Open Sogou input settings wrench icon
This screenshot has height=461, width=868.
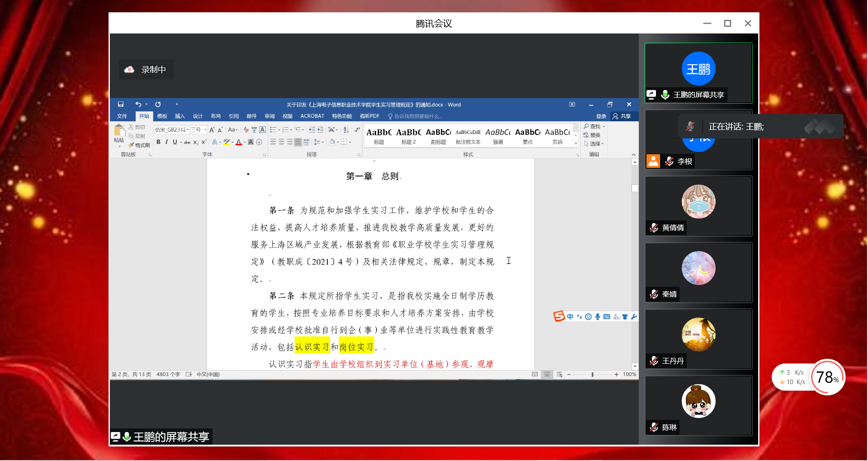[634, 317]
